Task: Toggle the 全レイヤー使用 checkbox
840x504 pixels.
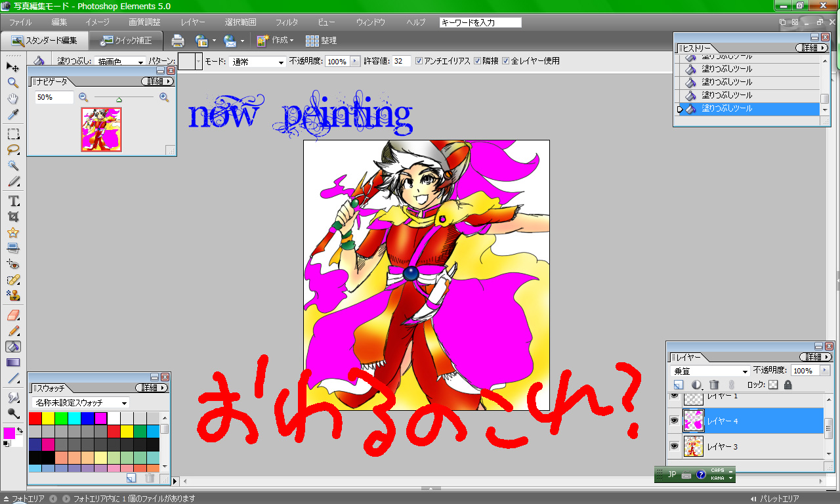Action: 505,61
